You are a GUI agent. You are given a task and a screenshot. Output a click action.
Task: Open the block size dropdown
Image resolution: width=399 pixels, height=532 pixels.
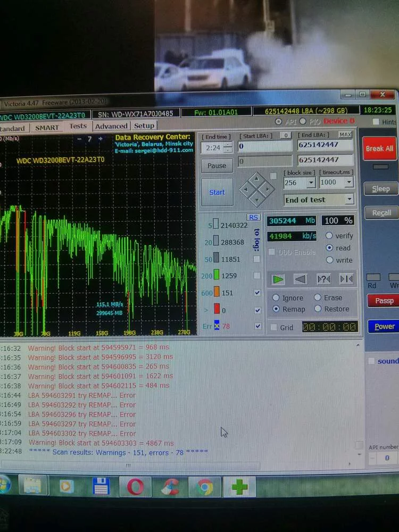coord(311,182)
